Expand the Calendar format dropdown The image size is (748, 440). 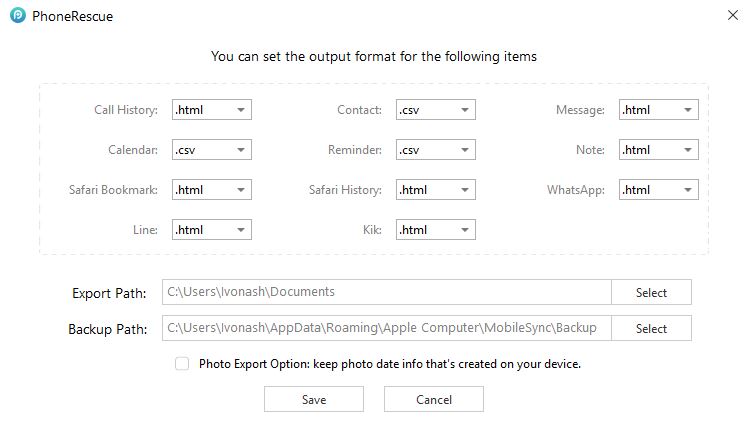[x=211, y=150]
